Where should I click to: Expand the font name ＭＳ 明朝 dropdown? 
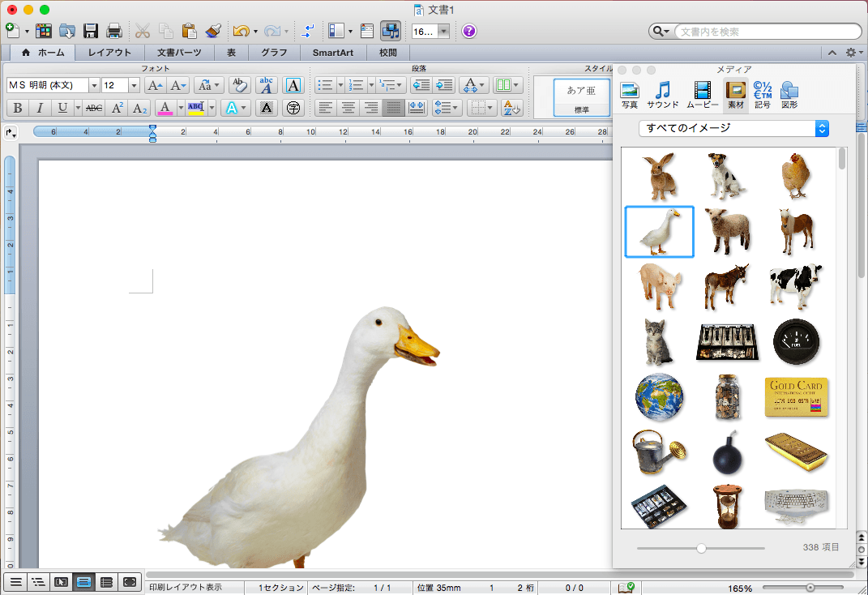(94, 85)
